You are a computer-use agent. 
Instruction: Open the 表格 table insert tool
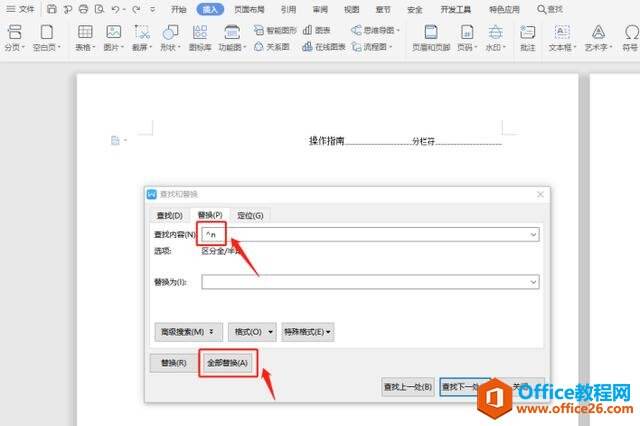tap(85, 38)
